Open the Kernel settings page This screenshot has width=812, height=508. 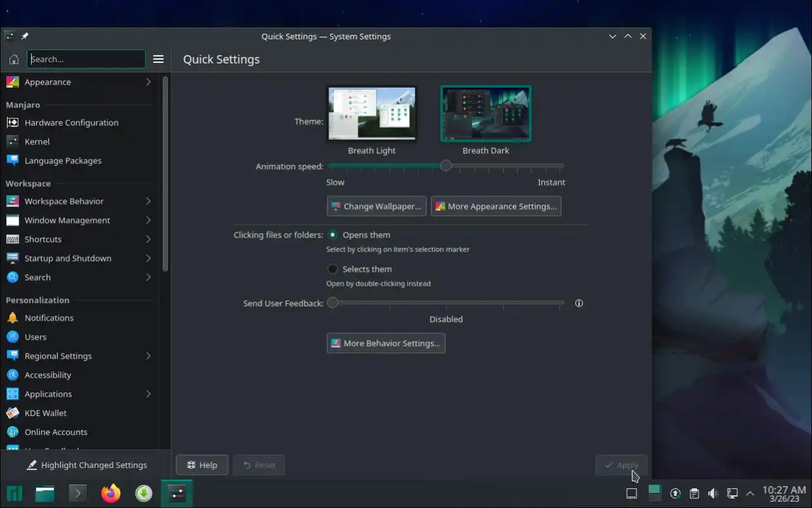(x=79, y=142)
